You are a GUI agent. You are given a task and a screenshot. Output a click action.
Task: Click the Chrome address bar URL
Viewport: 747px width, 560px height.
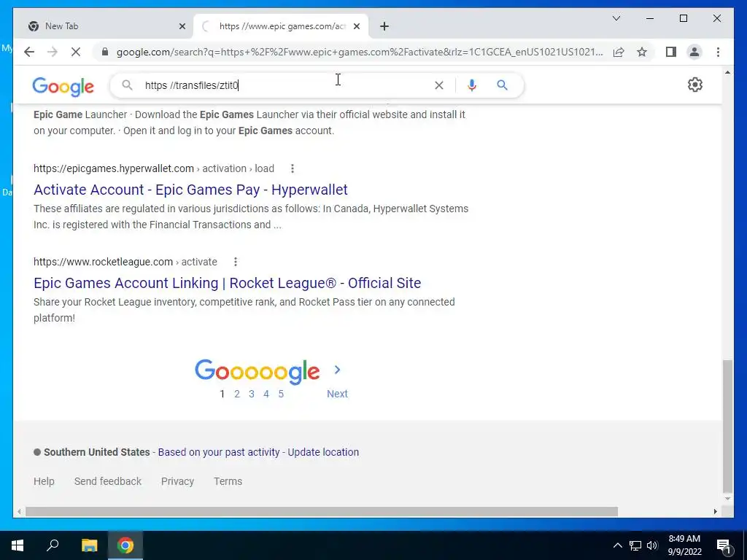[x=360, y=52]
